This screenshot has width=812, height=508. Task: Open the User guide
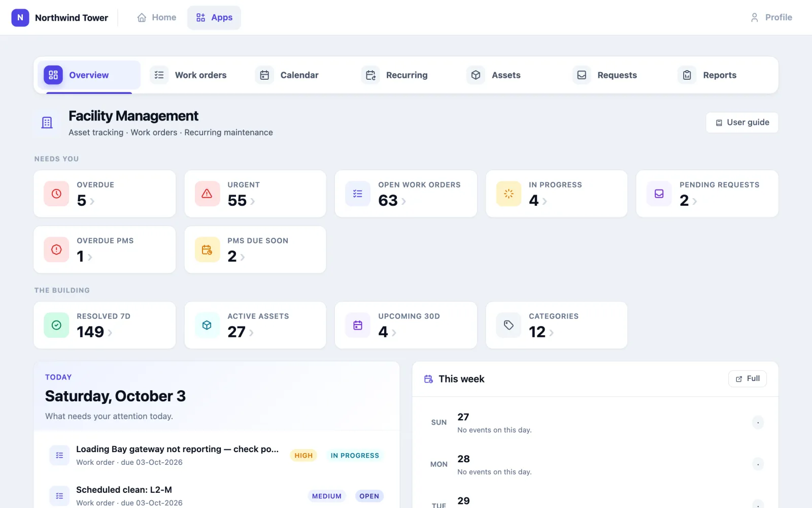742,122
